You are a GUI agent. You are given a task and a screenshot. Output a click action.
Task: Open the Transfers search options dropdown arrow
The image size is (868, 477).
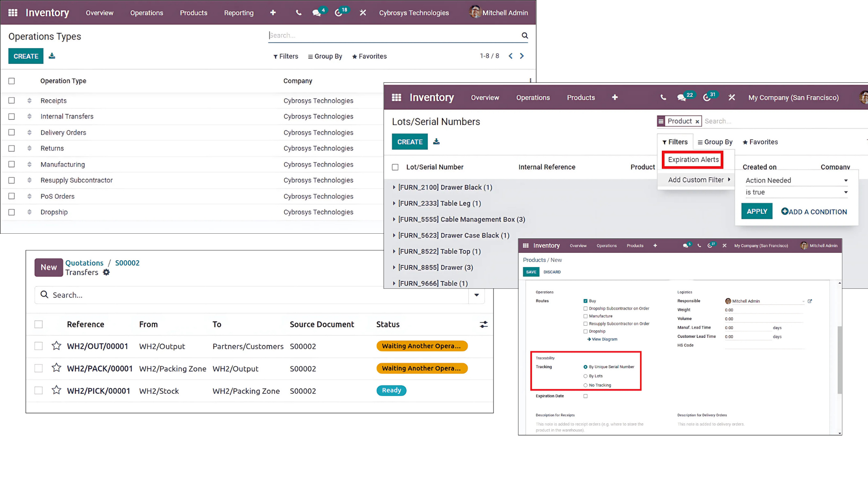click(477, 295)
